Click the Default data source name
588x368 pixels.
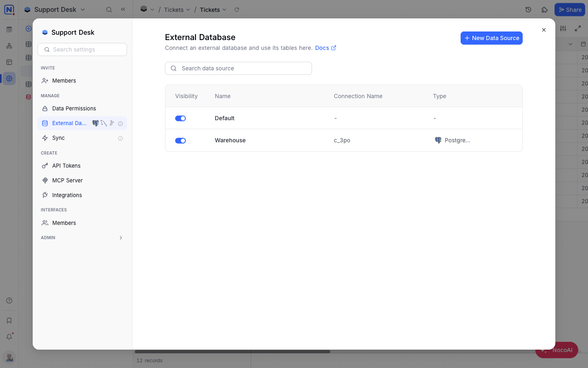pos(225,118)
